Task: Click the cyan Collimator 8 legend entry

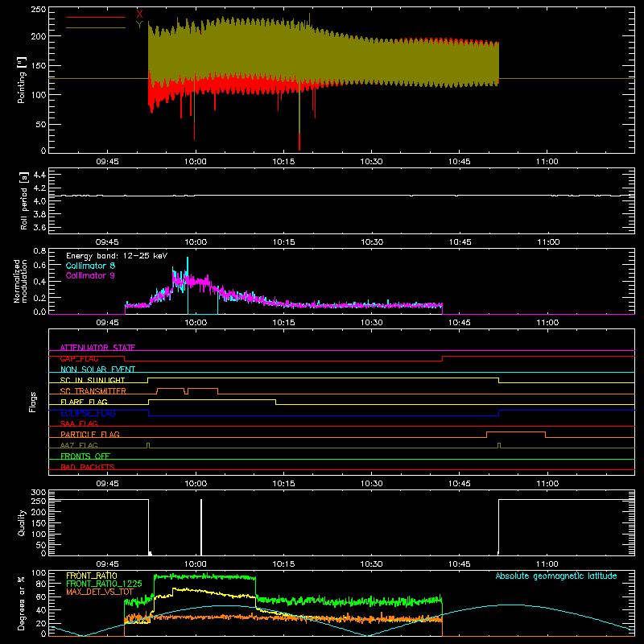Action: tap(90, 266)
